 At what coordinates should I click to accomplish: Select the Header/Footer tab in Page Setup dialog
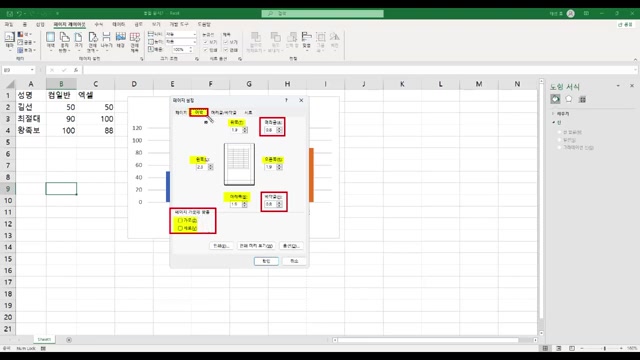(224, 112)
